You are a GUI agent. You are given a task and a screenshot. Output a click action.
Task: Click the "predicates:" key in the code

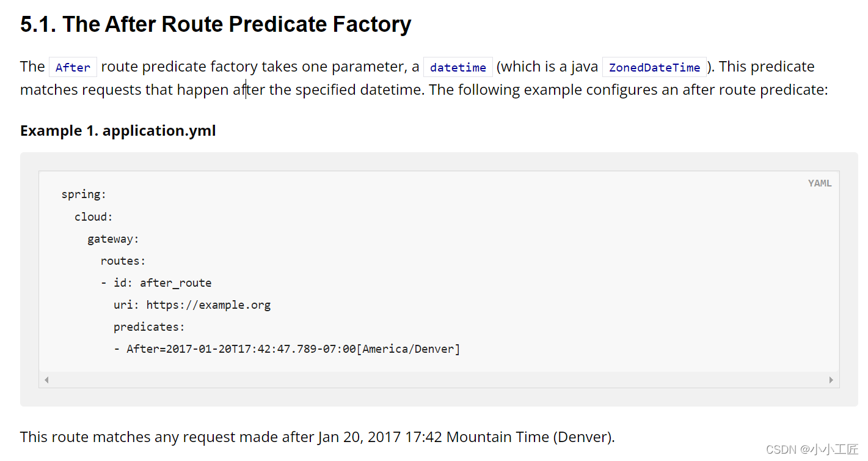pyautogui.click(x=149, y=327)
